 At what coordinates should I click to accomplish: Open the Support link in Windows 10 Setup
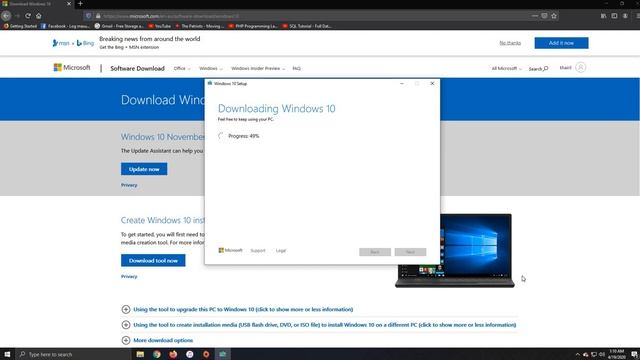click(x=258, y=251)
